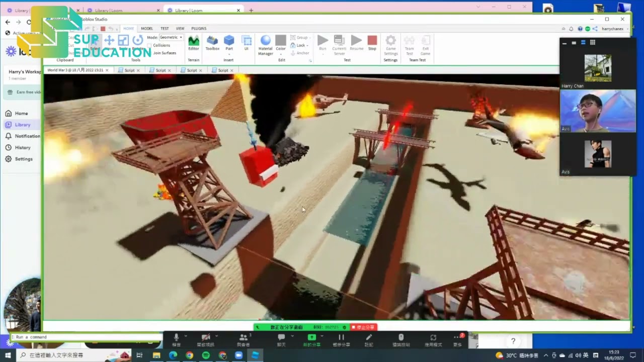
Task: Switch Zoom panel to gallery grid view
Action: [593, 43]
